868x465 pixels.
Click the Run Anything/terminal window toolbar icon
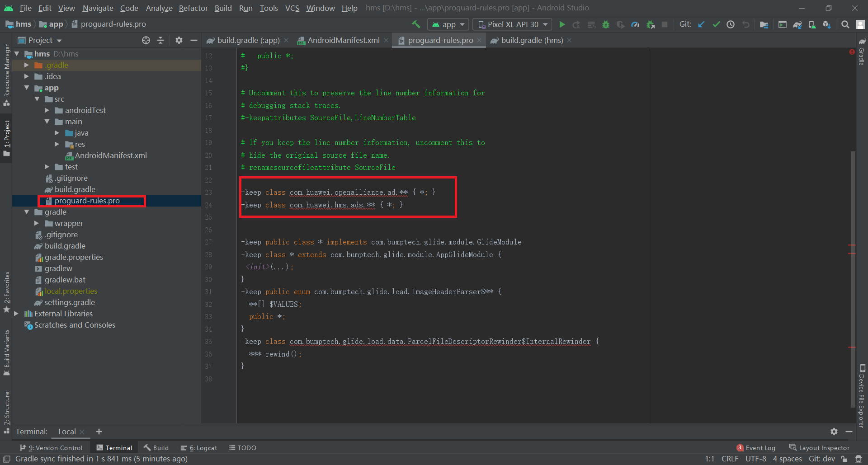click(x=783, y=24)
